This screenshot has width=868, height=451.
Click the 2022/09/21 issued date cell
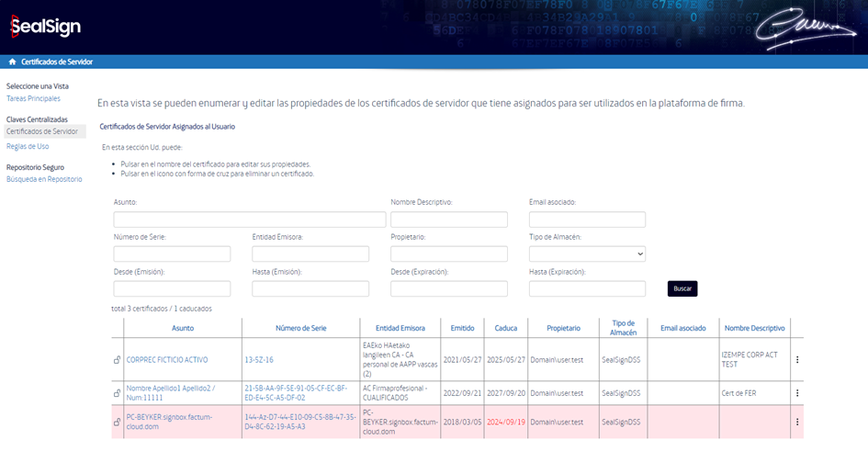pyautogui.click(x=462, y=393)
